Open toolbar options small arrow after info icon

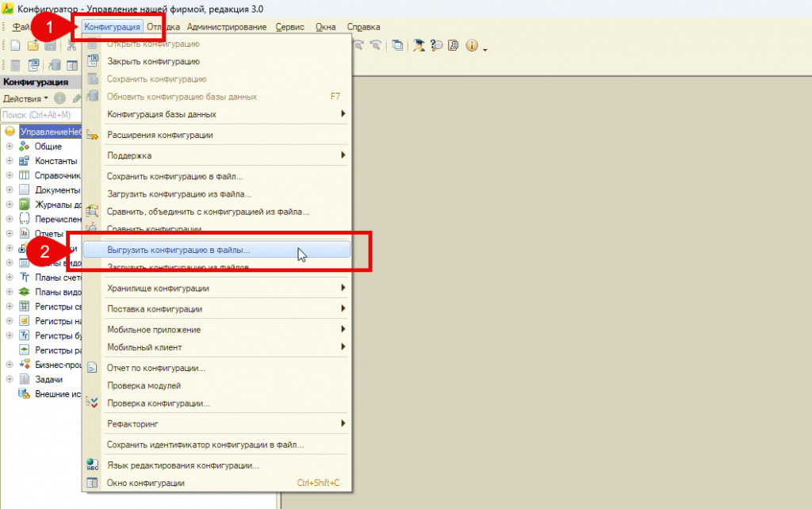485,50
